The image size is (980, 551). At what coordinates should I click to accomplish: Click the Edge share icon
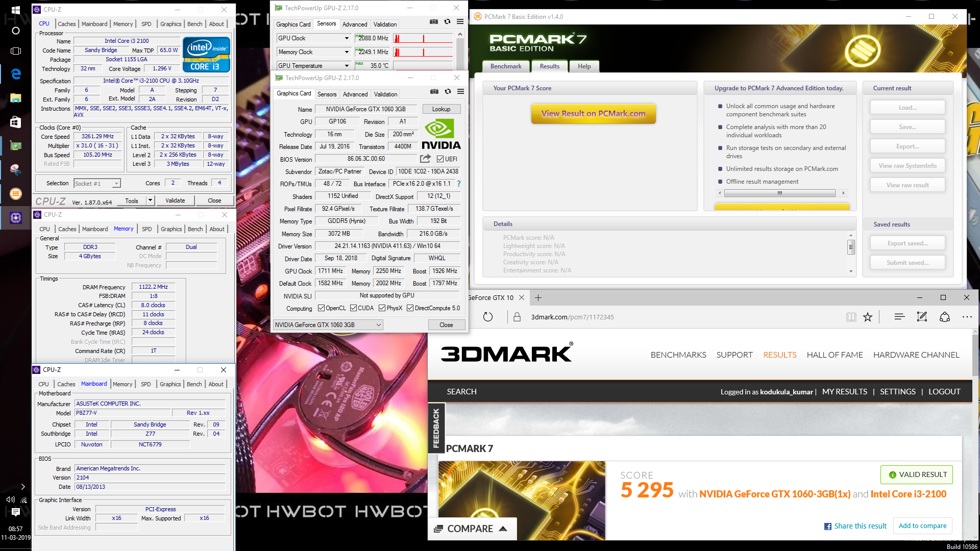click(945, 317)
